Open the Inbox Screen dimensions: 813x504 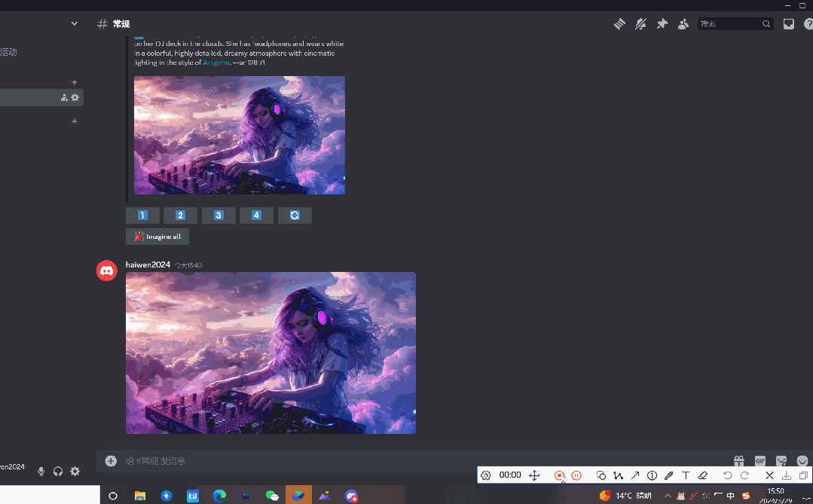click(789, 24)
